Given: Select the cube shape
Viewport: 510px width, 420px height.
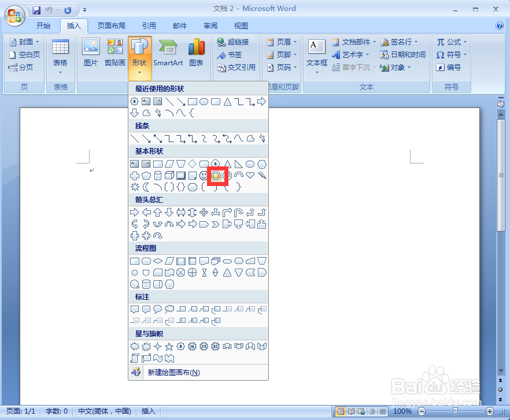Looking at the screenshot, I should pyautogui.click(x=169, y=176).
